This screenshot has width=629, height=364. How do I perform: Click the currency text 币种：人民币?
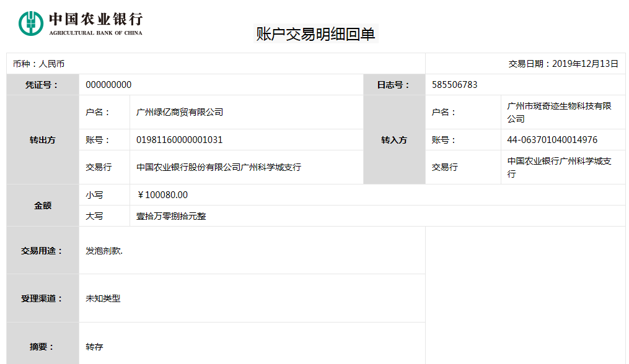(x=38, y=64)
